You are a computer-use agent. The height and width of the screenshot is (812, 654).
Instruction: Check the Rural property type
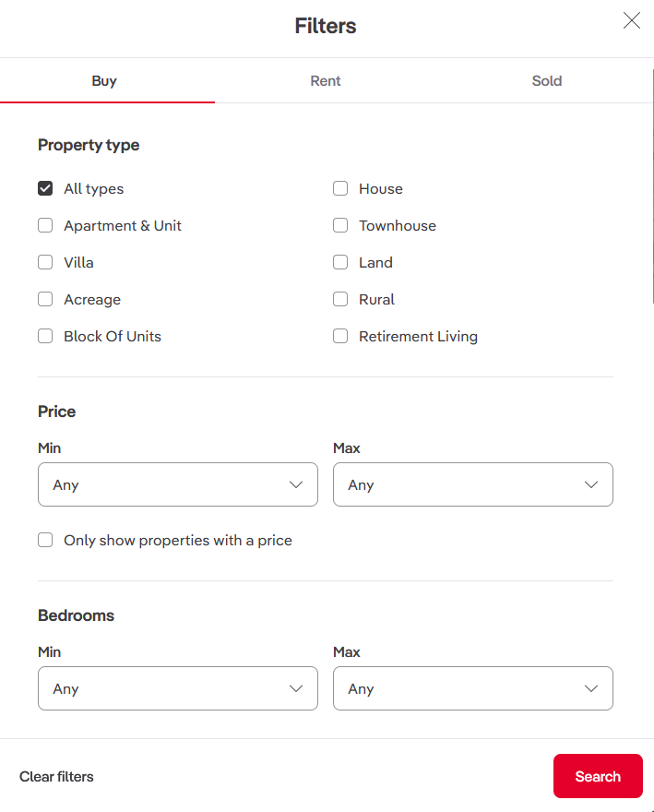pyautogui.click(x=340, y=299)
